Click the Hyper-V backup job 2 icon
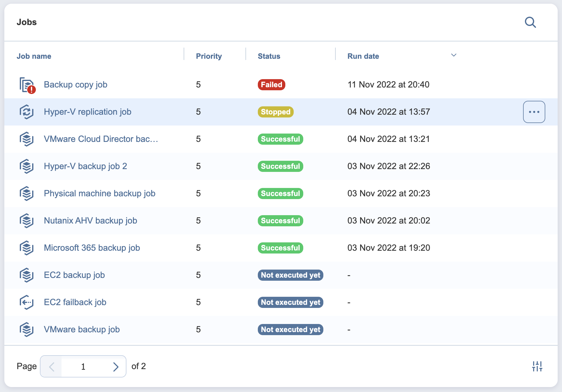Image resolution: width=562 pixels, height=392 pixels. coord(27,166)
